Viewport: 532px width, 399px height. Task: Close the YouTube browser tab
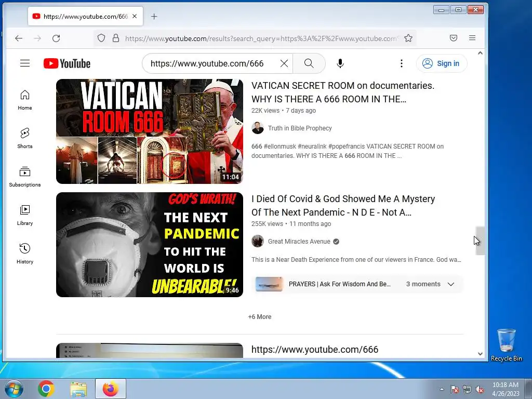pos(135,16)
